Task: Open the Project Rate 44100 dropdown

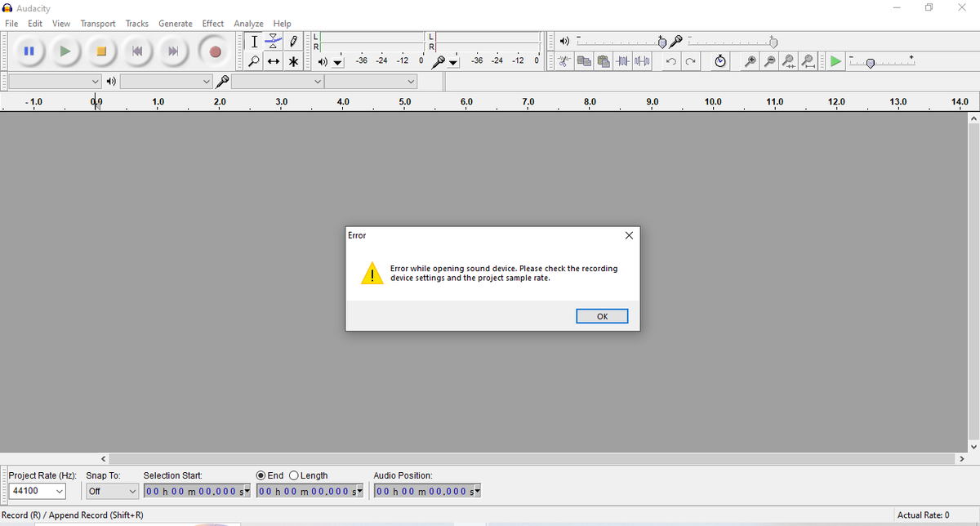Action: (60, 491)
